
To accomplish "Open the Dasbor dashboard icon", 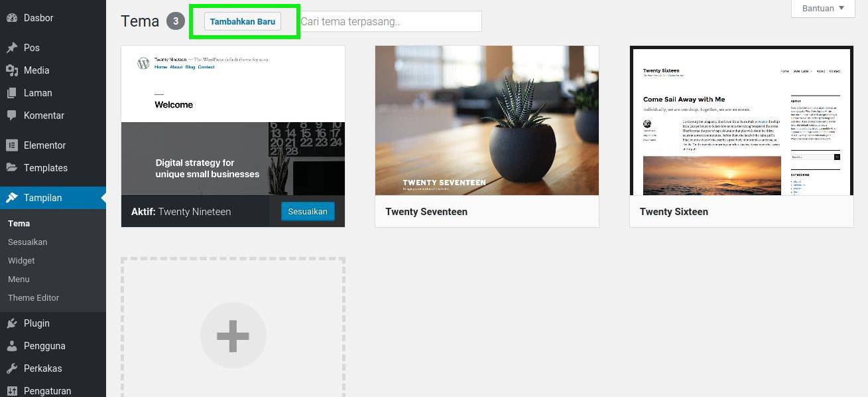I will pyautogui.click(x=12, y=18).
